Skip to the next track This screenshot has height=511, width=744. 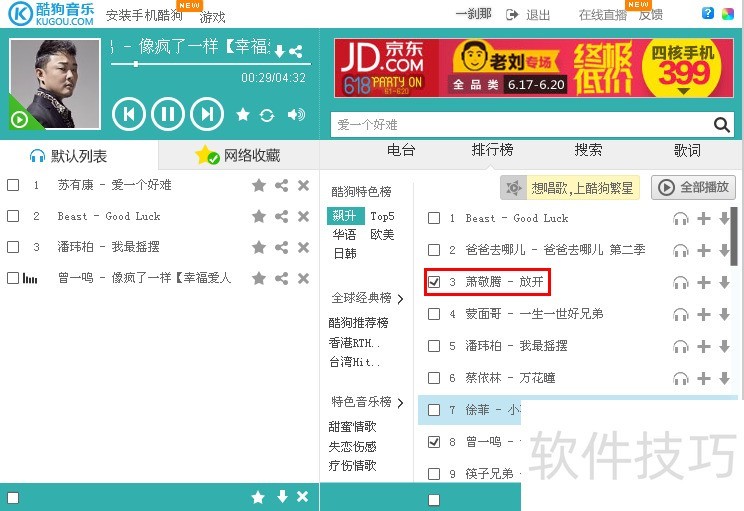coord(206,114)
